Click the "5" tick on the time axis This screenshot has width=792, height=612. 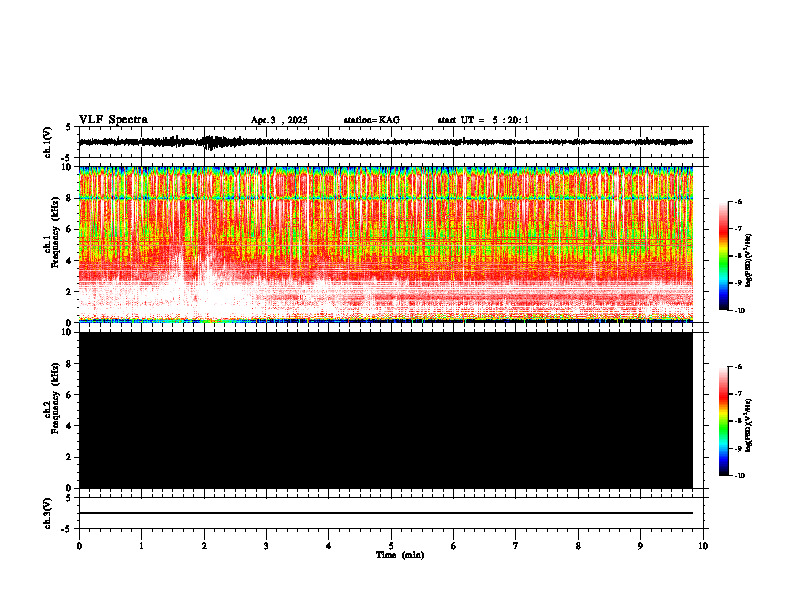pyautogui.click(x=391, y=546)
